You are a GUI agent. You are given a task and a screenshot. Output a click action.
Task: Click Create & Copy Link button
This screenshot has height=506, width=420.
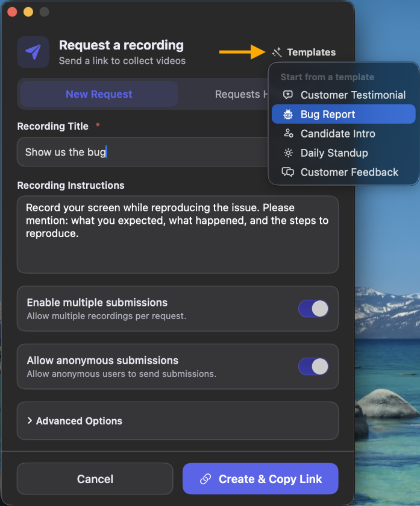tap(260, 479)
